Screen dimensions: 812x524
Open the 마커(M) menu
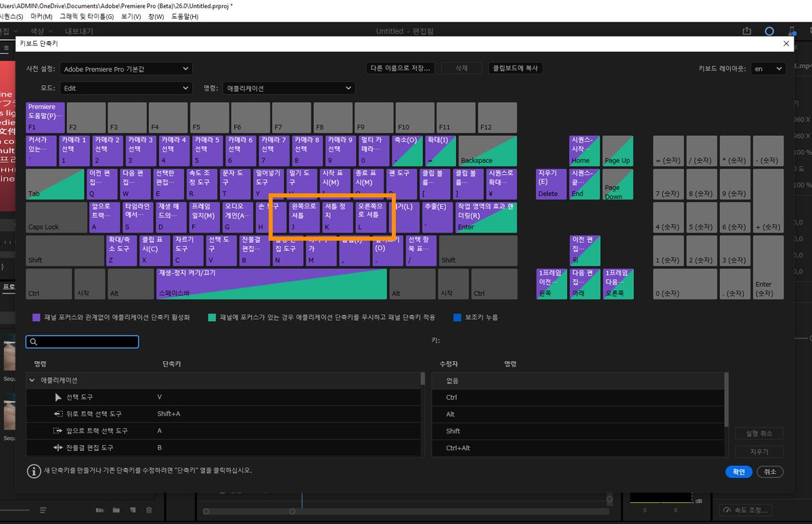(41, 16)
